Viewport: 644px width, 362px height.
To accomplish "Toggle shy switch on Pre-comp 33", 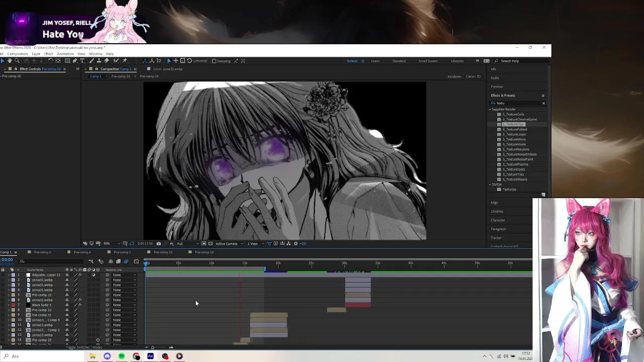I will [67, 295].
